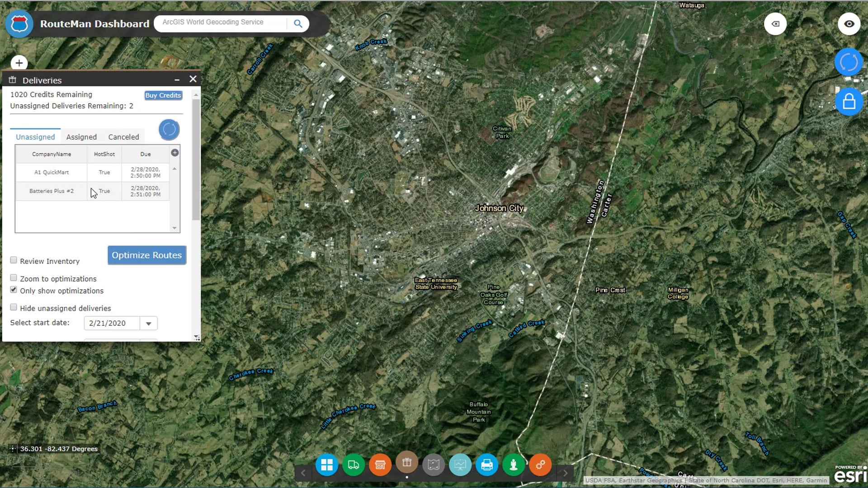Open the orange gears settings widget
Image resolution: width=868 pixels, height=488 pixels.
[540, 465]
